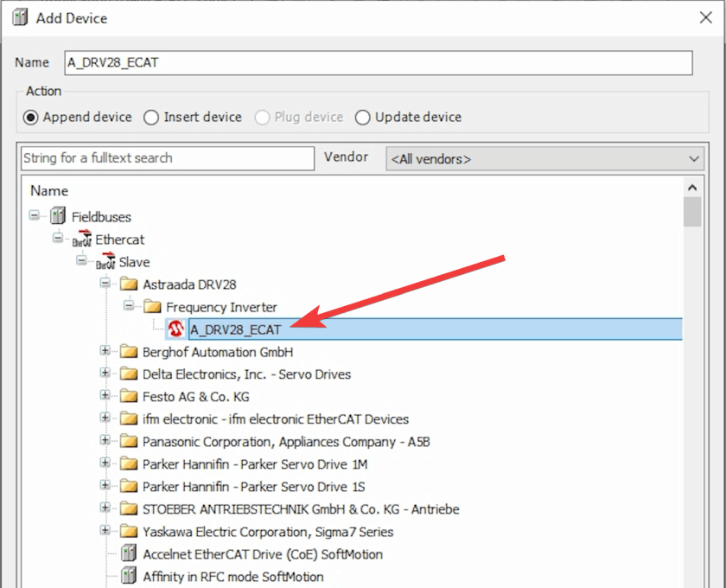Click the Slave EtherCAT icon

(105, 261)
